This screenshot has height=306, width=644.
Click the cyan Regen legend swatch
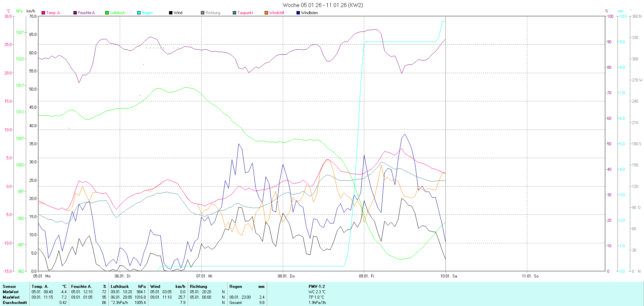tap(139, 13)
